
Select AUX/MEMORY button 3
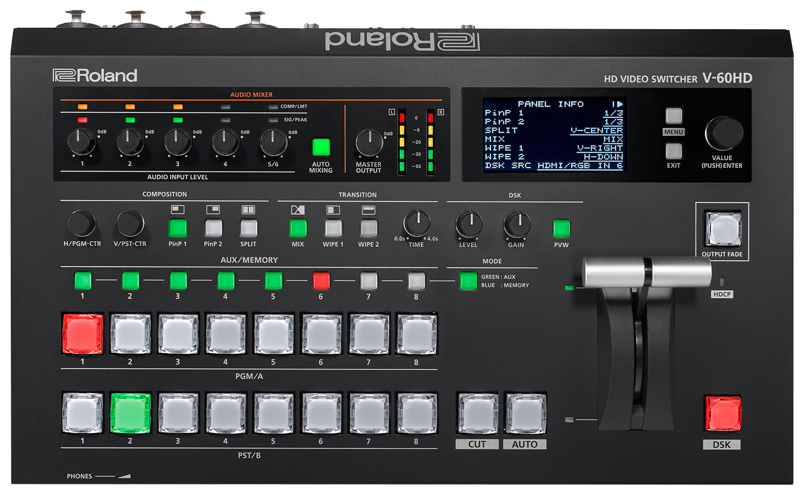coord(178,281)
